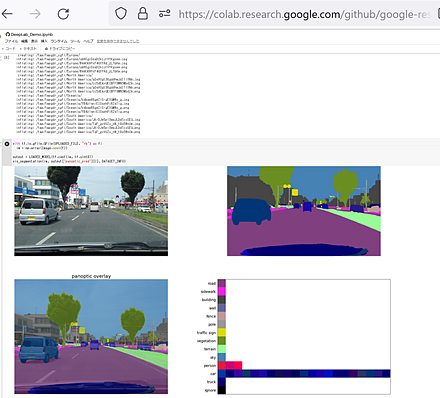The width and height of the screenshot is (440, 398).
Task: Click the run cell play button
Action: coord(7,144)
